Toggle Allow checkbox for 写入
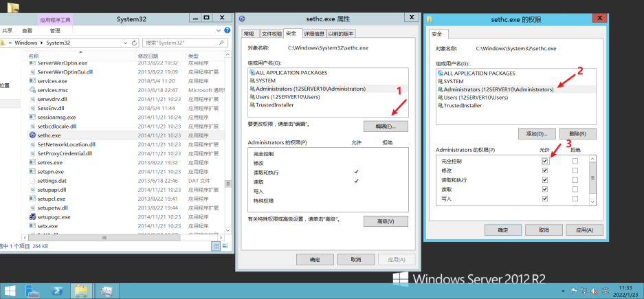644x299 pixels. 545,199
